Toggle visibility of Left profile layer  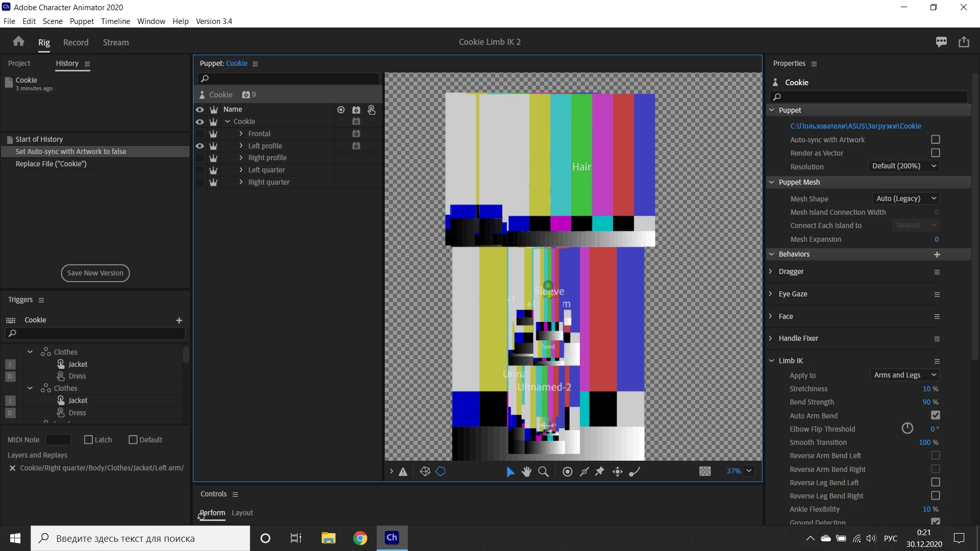[x=200, y=146]
